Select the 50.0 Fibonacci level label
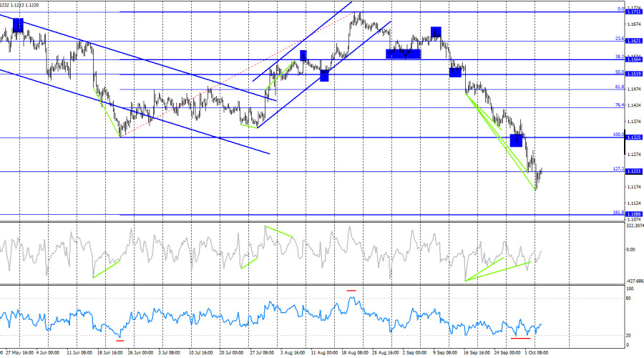This screenshot has width=644, height=358. 620,72
